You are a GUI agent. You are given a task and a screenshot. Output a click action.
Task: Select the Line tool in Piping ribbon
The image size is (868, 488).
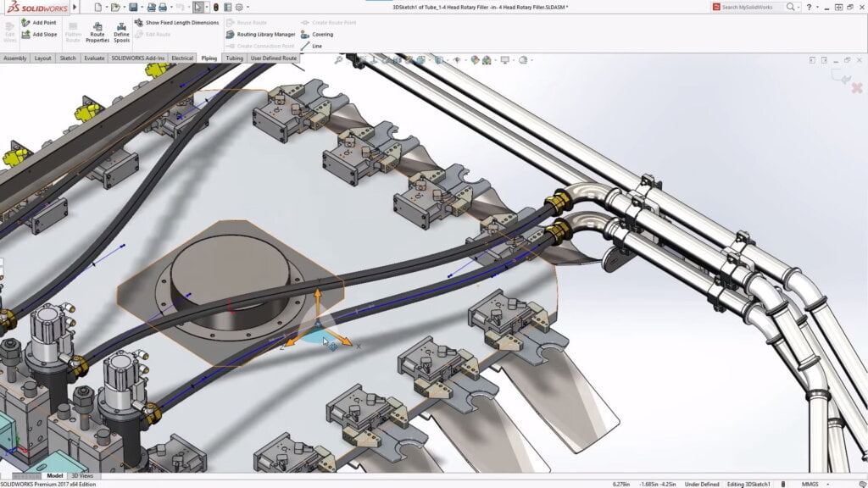tap(316, 47)
